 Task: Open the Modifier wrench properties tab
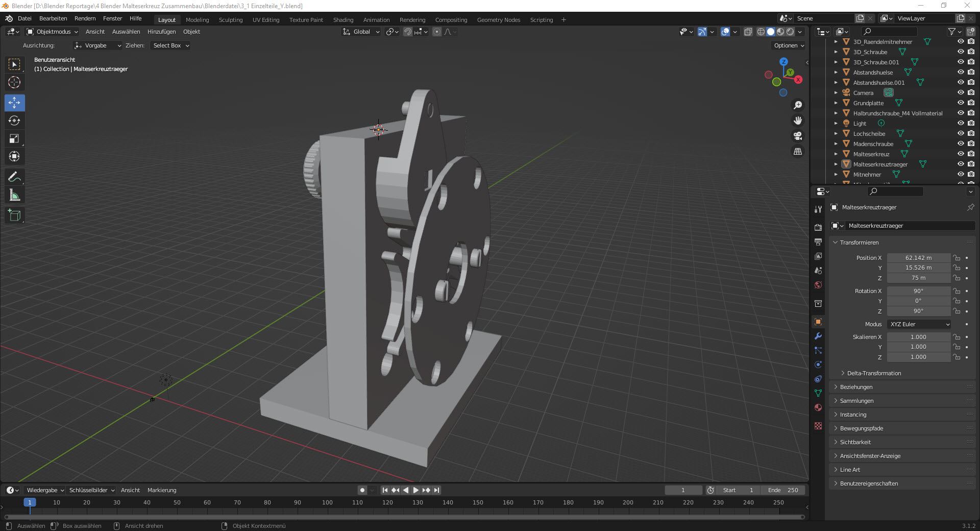tap(818, 336)
